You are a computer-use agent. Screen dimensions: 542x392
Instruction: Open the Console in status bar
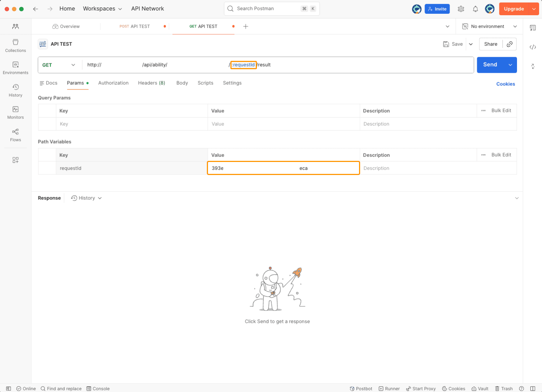coord(98,388)
